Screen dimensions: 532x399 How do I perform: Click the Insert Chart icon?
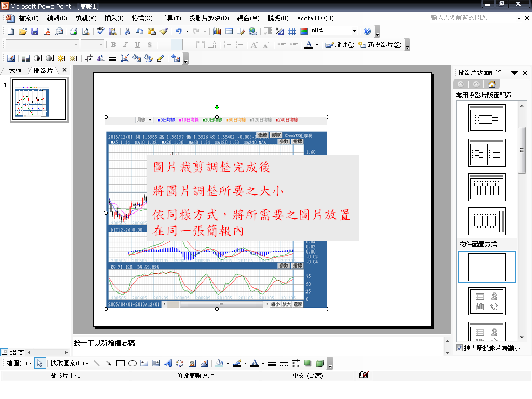tap(217, 31)
